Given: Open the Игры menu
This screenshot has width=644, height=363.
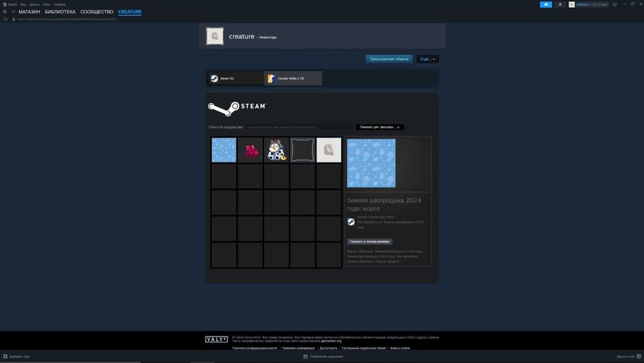Looking at the screenshot, I should [x=46, y=5].
